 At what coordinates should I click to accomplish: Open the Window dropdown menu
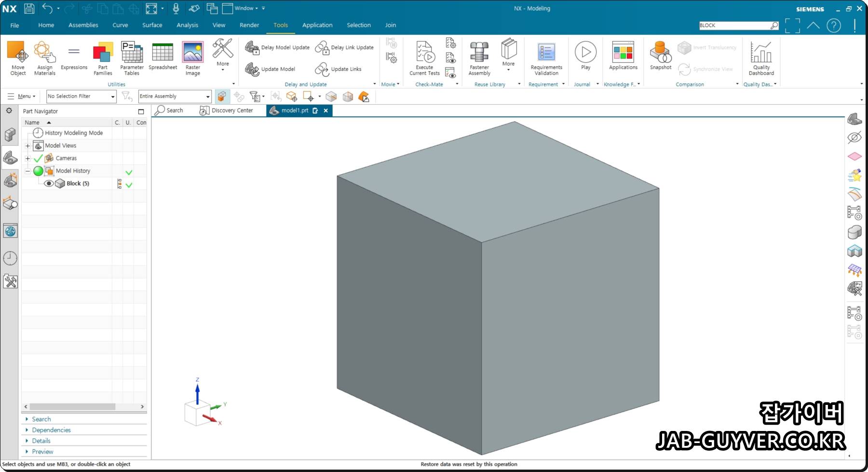pos(247,8)
